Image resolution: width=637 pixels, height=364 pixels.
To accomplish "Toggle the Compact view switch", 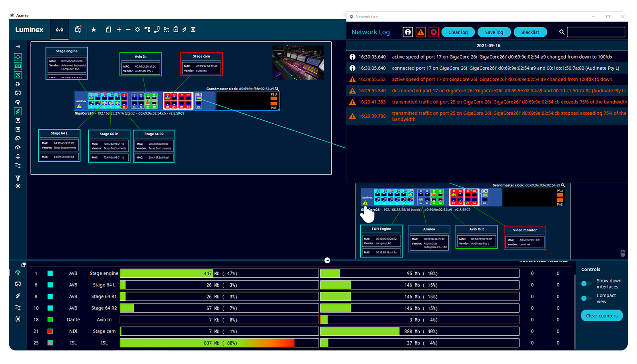I will [x=586, y=298].
